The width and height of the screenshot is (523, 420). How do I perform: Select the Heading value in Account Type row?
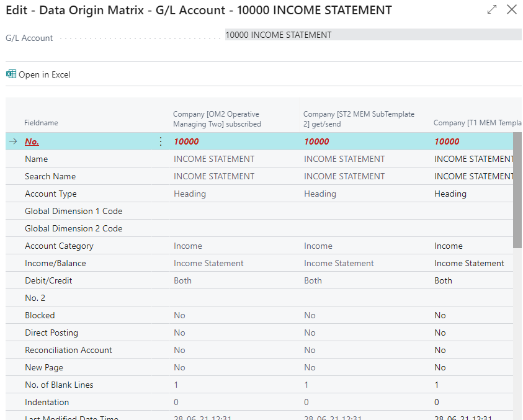coord(189,194)
